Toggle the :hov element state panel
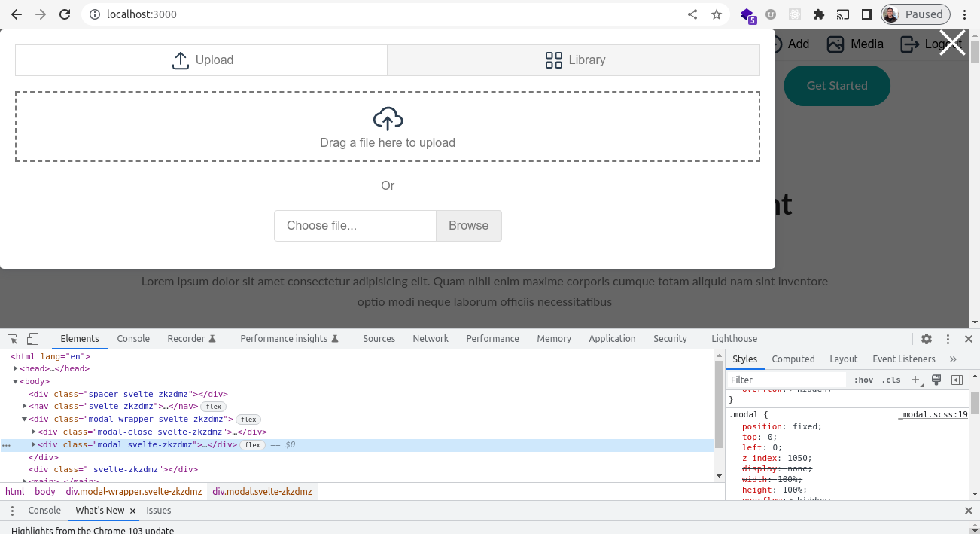Screen dimensions: 980x534 (863, 380)
